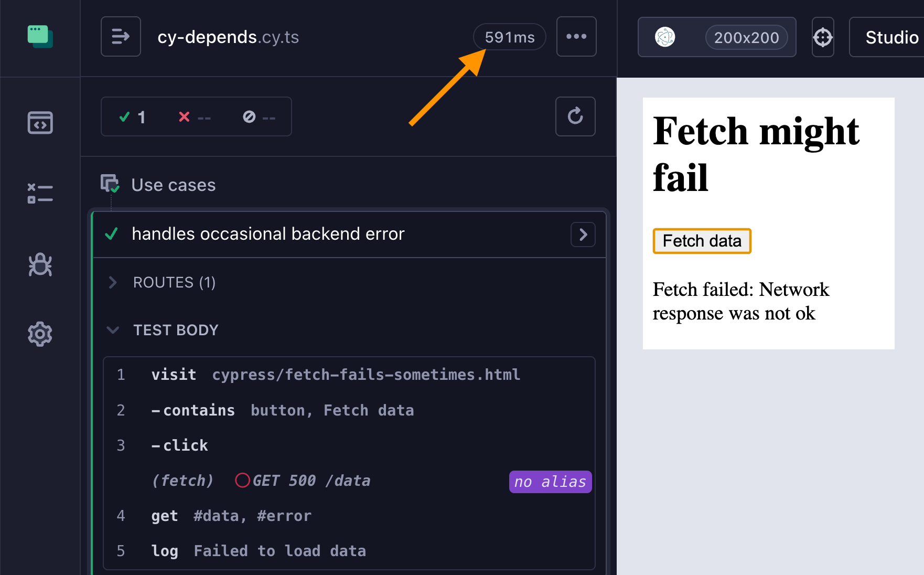Open the Runs list sidebar icon
924x575 pixels.
(x=40, y=193)
